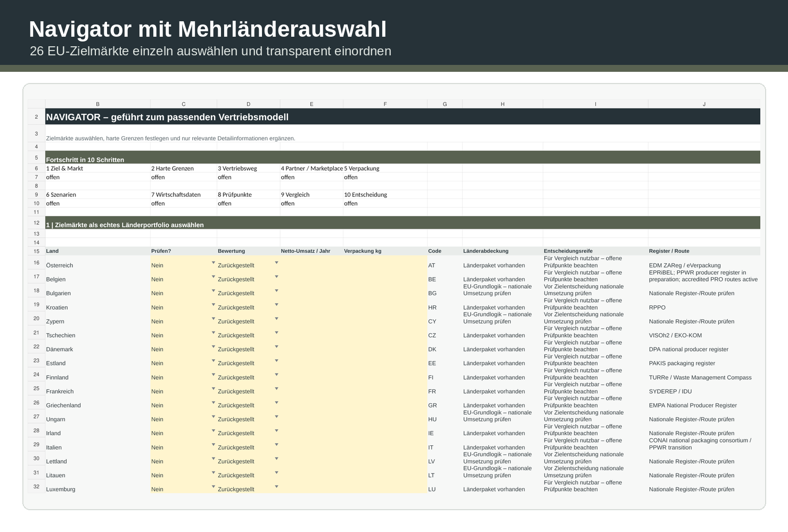Open Prüfen dropdown for Belgien

[x=214, y=277]
